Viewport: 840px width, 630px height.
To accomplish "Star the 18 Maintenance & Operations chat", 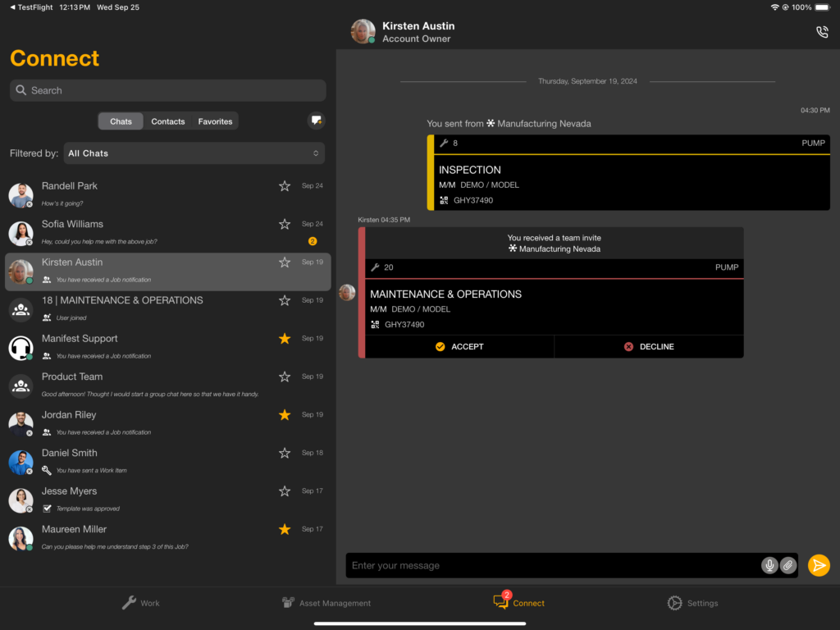I will (285, 300).
